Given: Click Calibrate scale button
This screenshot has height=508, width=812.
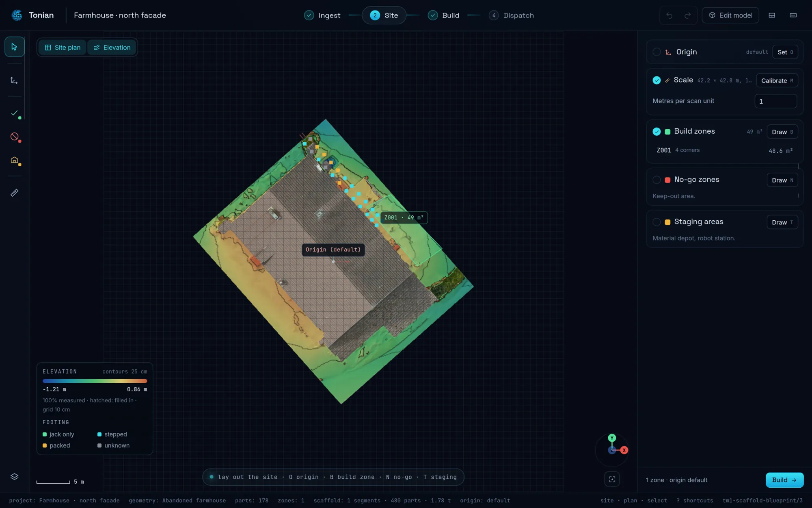Looking at the screenshot, I should point(777,80).
